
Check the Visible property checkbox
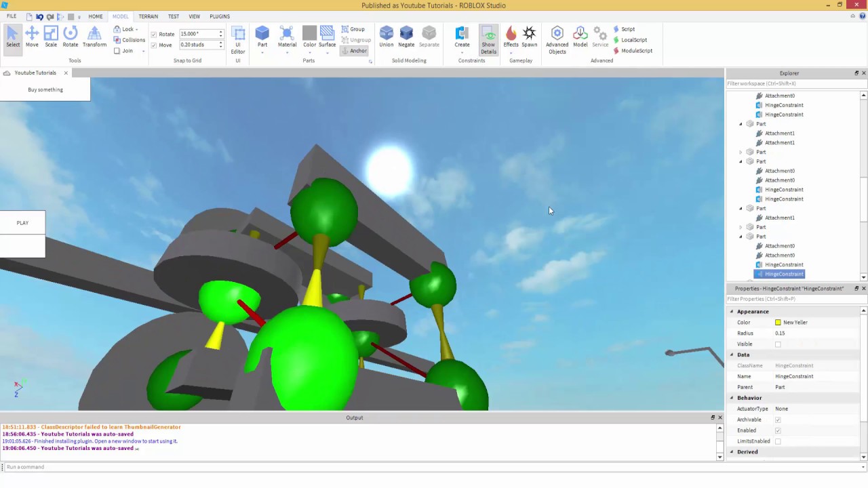click(778, 344)
